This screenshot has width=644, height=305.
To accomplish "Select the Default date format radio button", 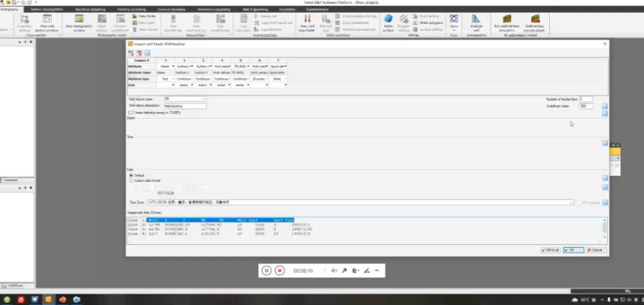I will click(132, 175).
